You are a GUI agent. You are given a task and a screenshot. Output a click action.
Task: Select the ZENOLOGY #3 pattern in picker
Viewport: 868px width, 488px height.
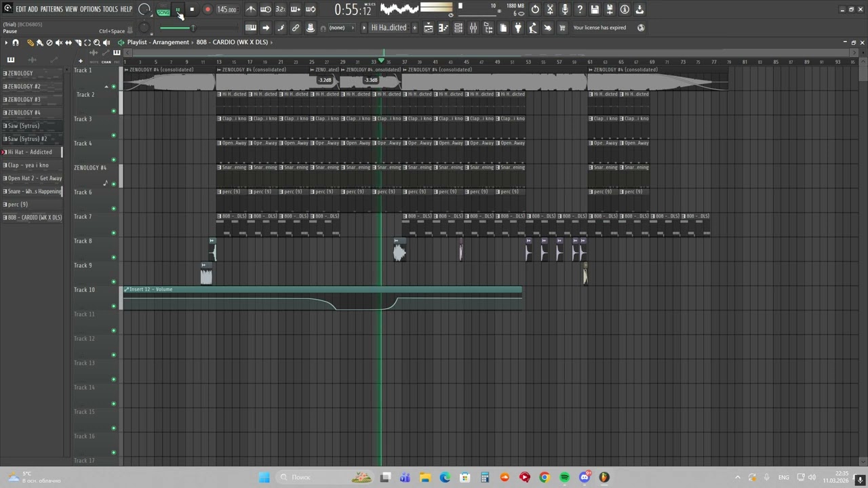(x=32, y=100)
